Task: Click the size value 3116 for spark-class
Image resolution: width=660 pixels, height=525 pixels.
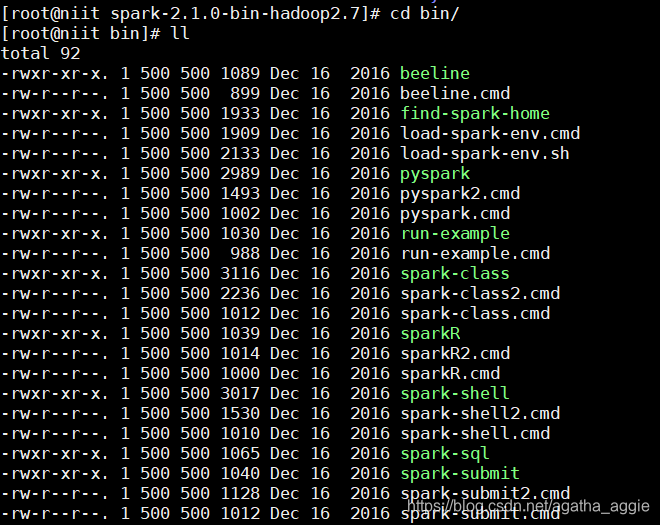Action: (x=240, y=273)
